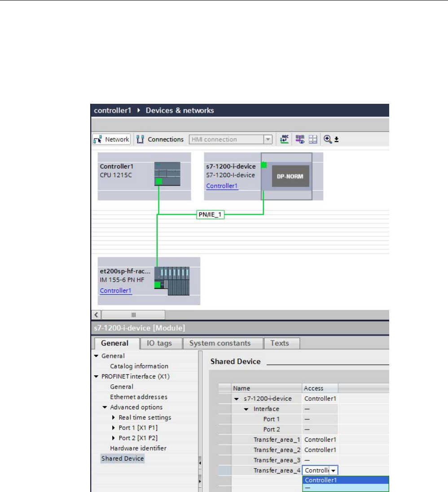Choose the dash option in dropdown list

point(346,488)
